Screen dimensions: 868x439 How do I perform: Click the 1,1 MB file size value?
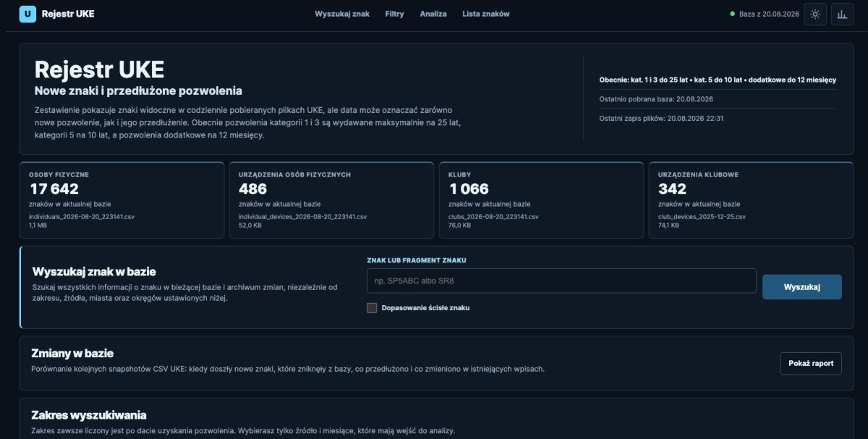pyautogui.click(x=38, y=226)
